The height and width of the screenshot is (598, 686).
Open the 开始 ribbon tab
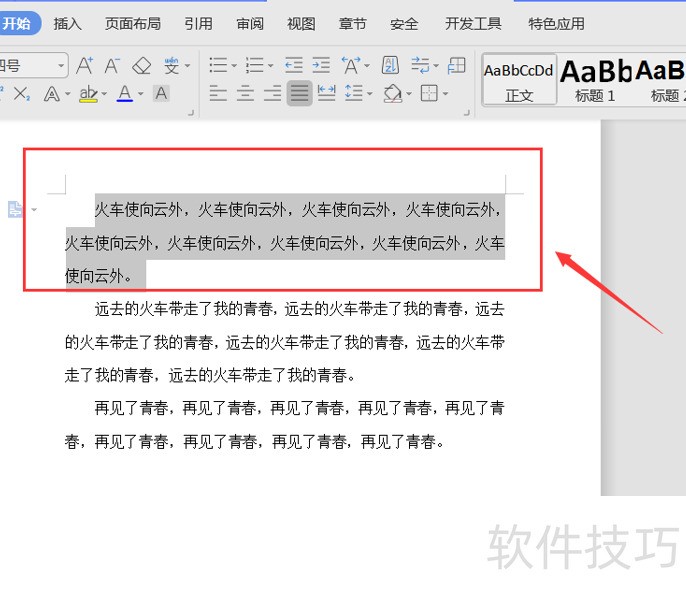click(18, 23)
